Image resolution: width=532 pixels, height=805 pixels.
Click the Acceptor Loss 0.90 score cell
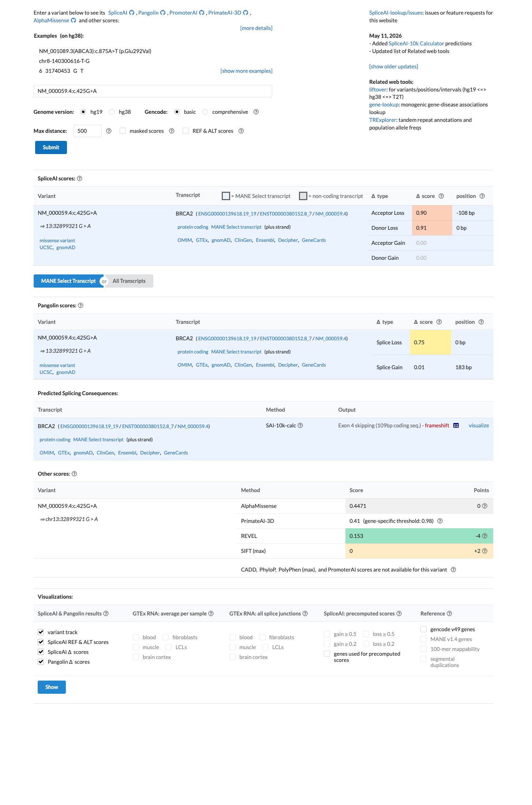pyautogui.click(x=432, y=213)
